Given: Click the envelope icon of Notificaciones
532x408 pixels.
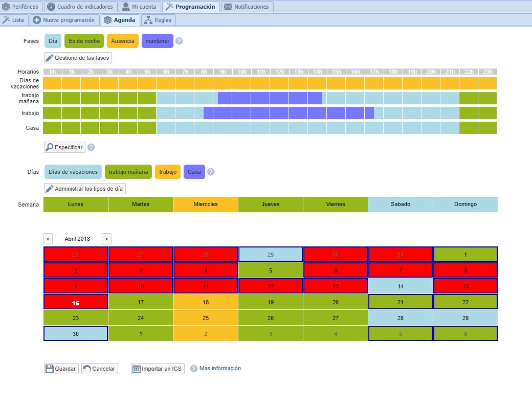Looking at the screenshot, I should pyautogui.click(x=228, y=7).
